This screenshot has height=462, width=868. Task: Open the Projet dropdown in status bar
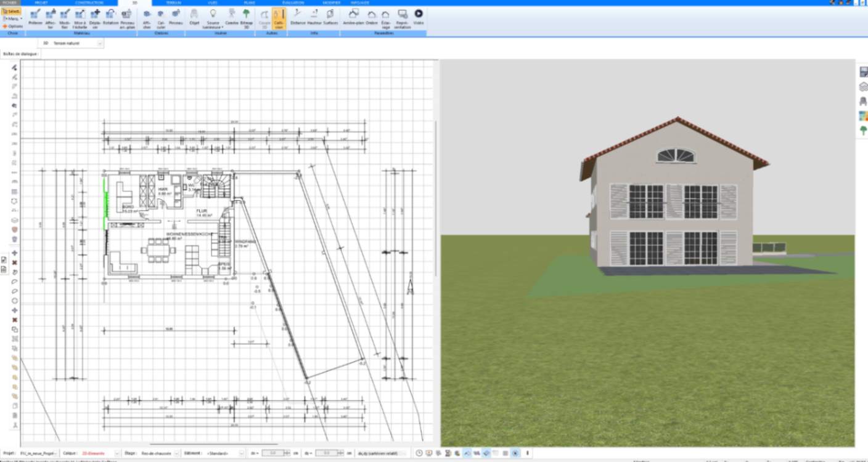[39, 453]
